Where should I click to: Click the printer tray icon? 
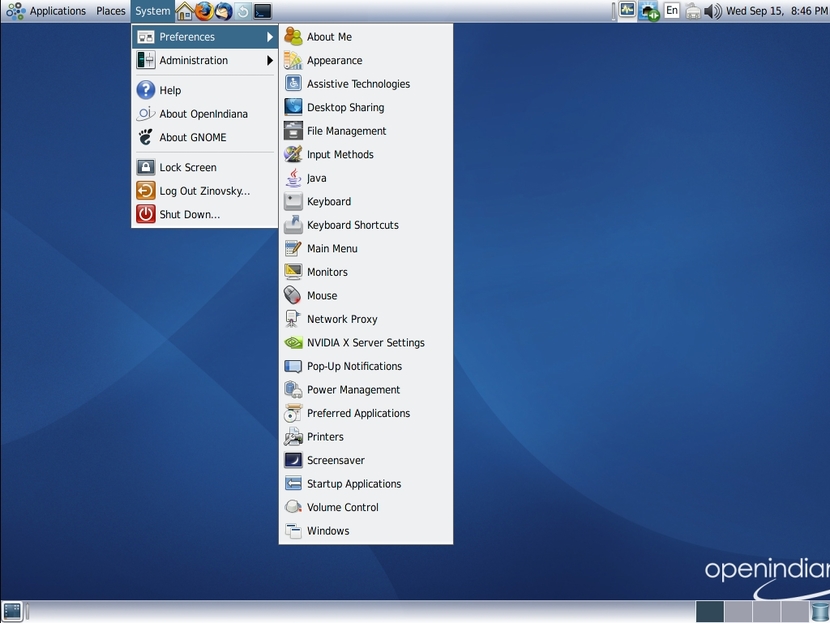point(693,11)
